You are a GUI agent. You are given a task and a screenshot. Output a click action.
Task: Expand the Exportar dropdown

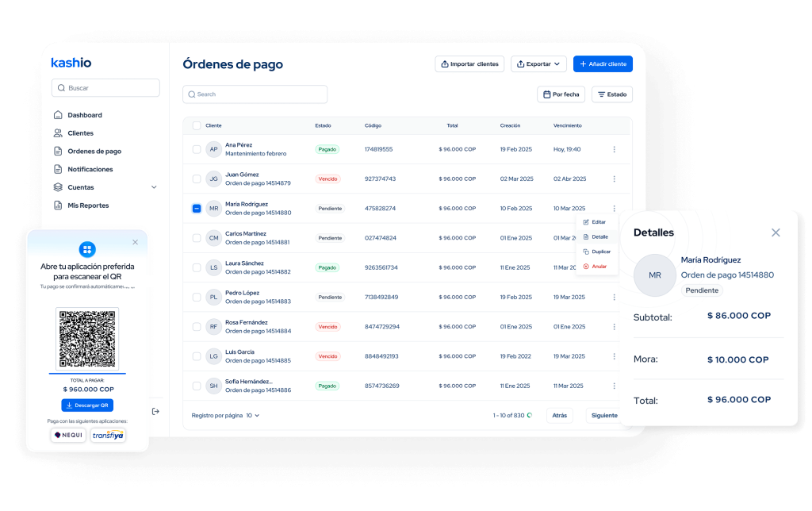coord(538,63)
